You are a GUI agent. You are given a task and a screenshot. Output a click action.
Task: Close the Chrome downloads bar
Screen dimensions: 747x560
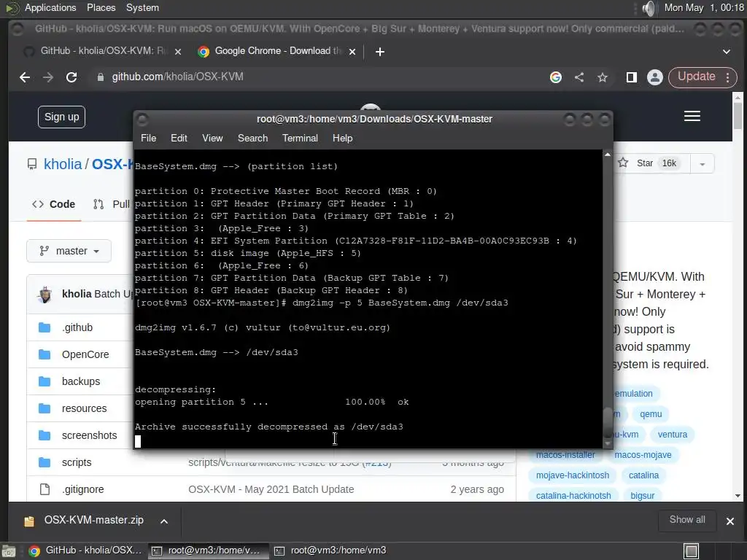click(729, 521)
